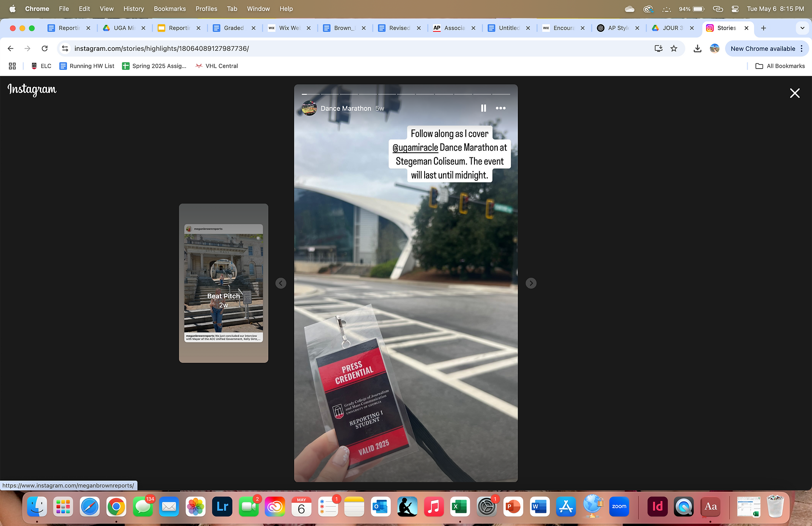Open Adobe InDesign from the Dock
The width and height of the screenshot is (812, 526).
[x=658, y=507]
